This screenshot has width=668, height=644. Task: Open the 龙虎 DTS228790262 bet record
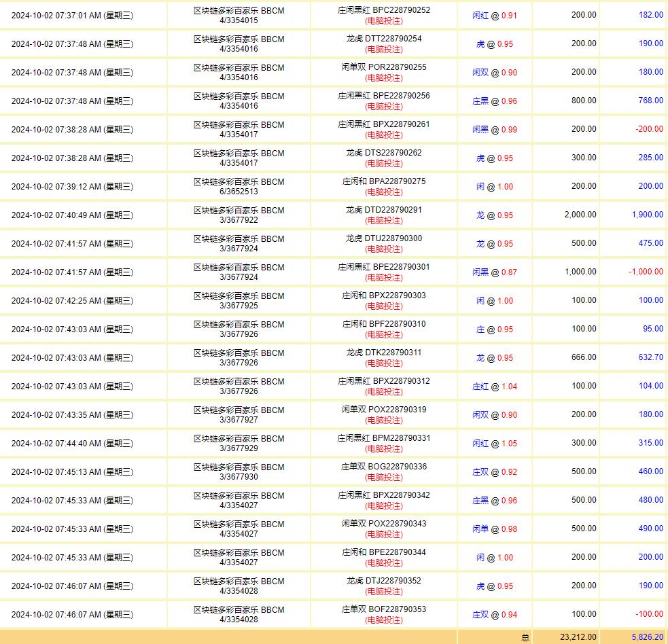pos(384,153)
